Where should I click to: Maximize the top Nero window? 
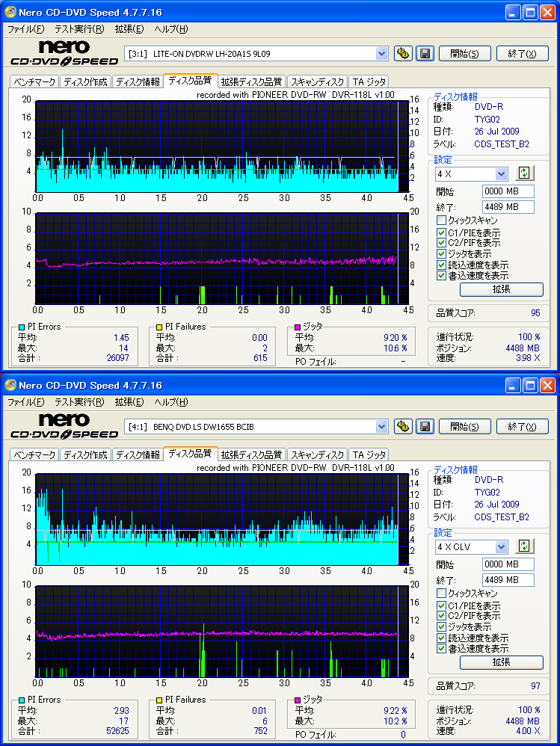point(530,13)
